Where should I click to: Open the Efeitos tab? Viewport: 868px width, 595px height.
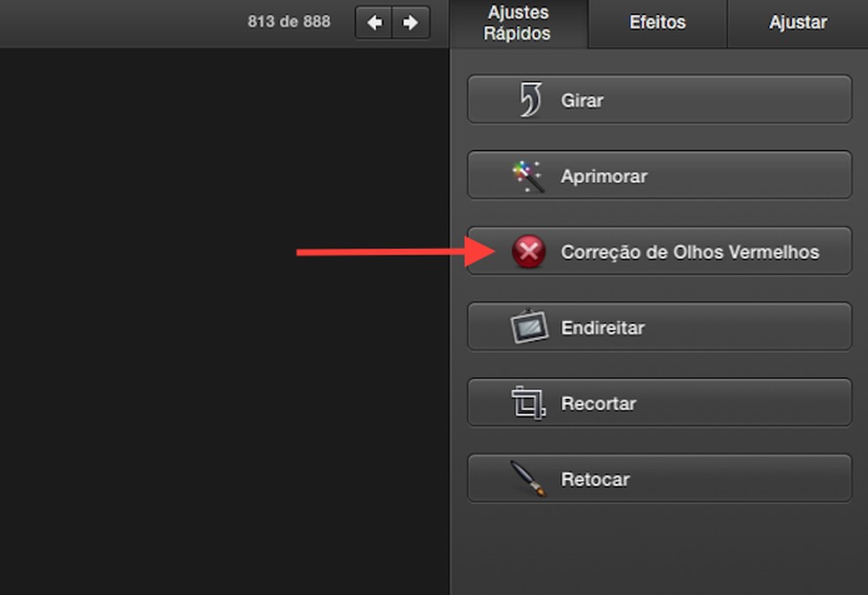click(x=657, y=23)
